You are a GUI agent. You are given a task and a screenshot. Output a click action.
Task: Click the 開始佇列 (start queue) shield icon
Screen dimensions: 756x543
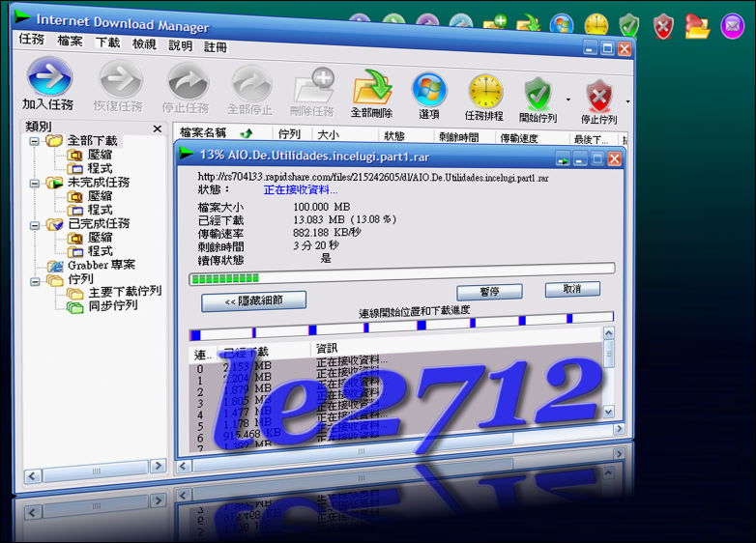point(538,94)
